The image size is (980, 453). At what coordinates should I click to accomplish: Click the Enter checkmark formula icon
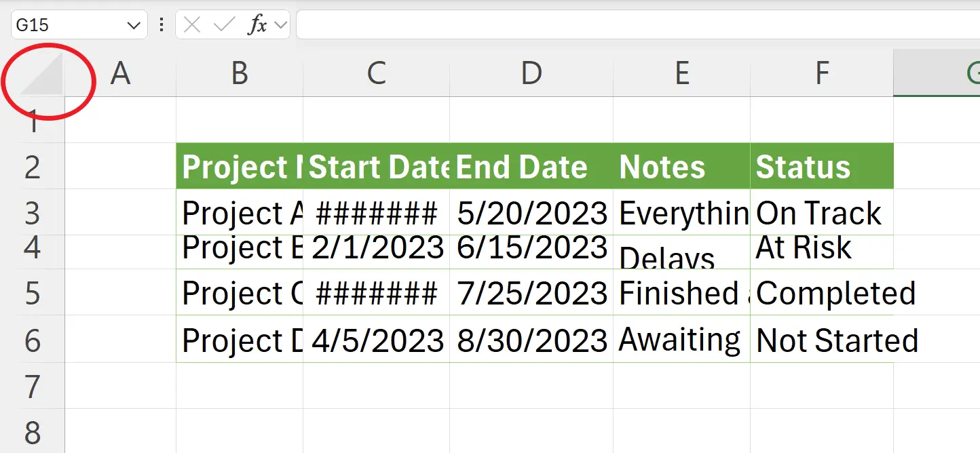click(x=223, y=25)
